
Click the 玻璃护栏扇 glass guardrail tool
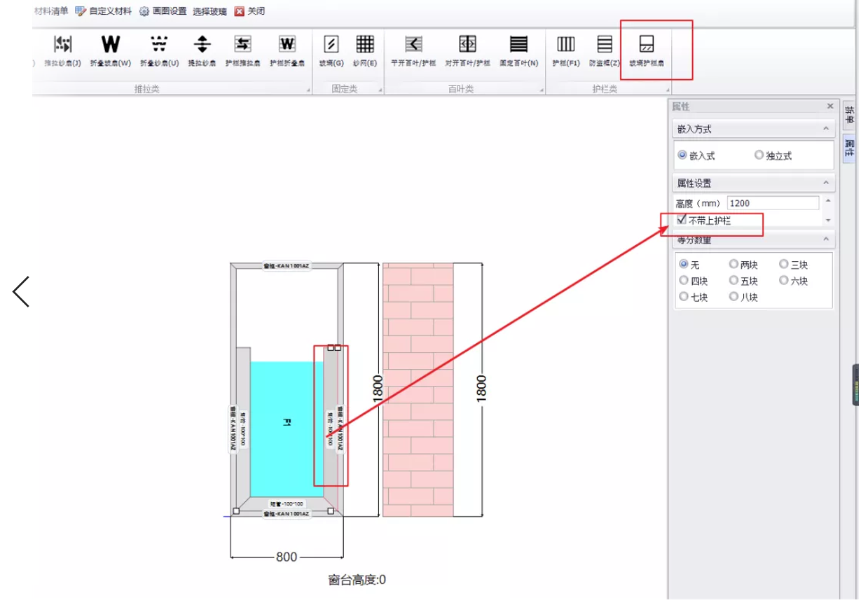click(646, 50)
